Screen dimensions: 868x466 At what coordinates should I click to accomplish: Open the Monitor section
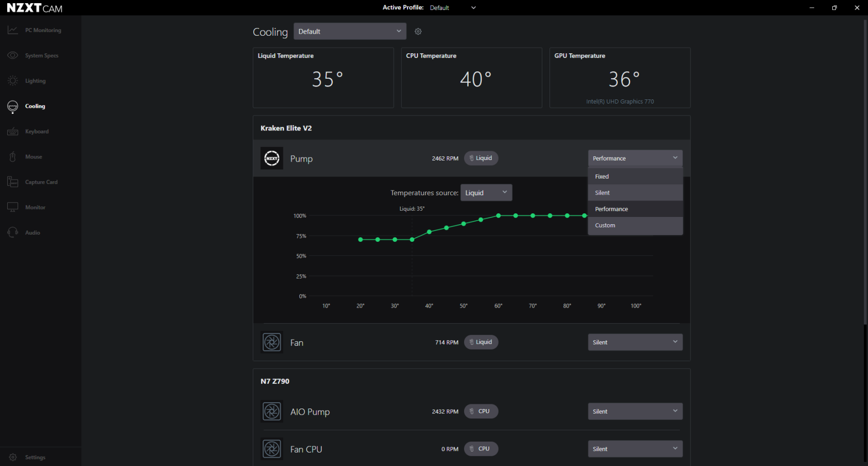pos(35,208)
